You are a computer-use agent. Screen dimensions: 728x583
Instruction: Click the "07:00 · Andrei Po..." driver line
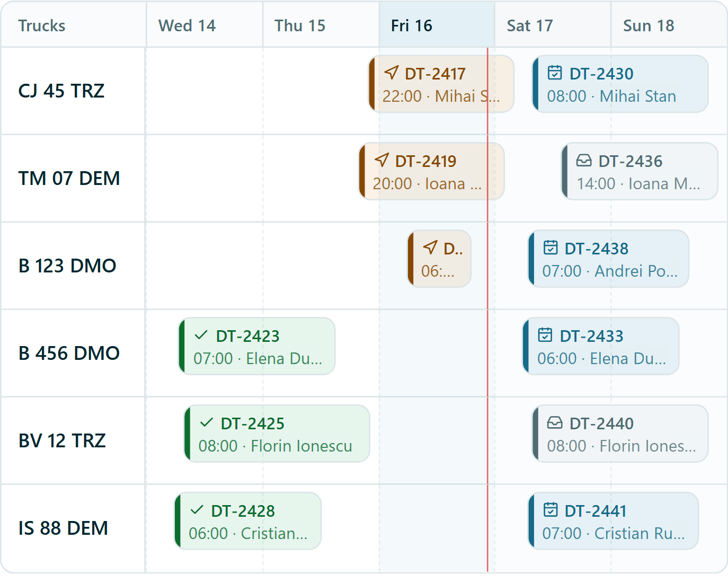(x=610, y=271)
